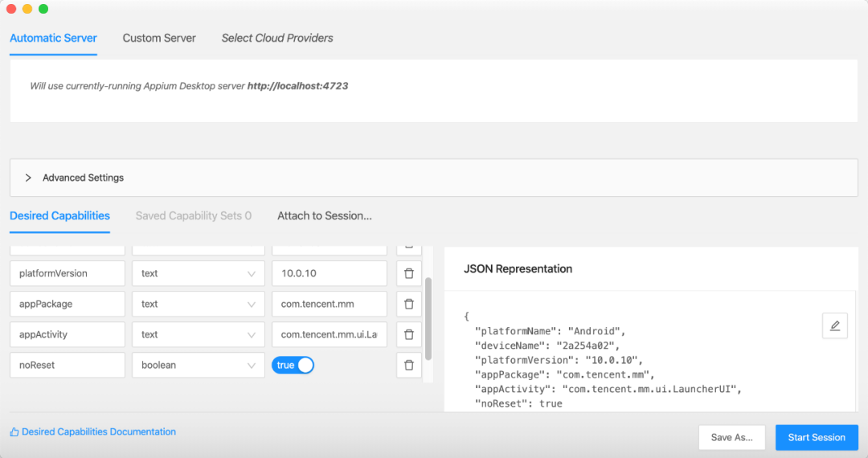Screen dimensions: 868x458
Task: Delete the appPackage capability row
Action: 409,304
